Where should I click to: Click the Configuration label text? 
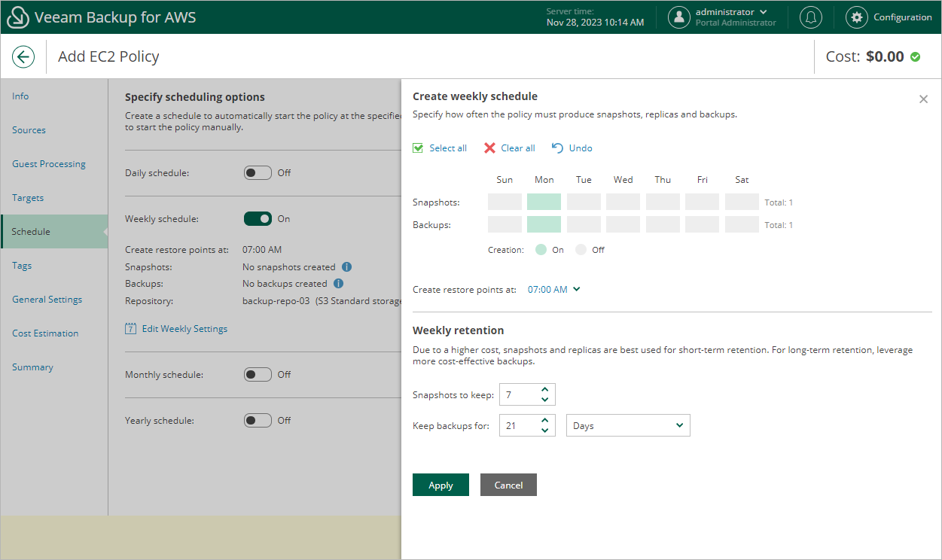[x=903, y=17]
